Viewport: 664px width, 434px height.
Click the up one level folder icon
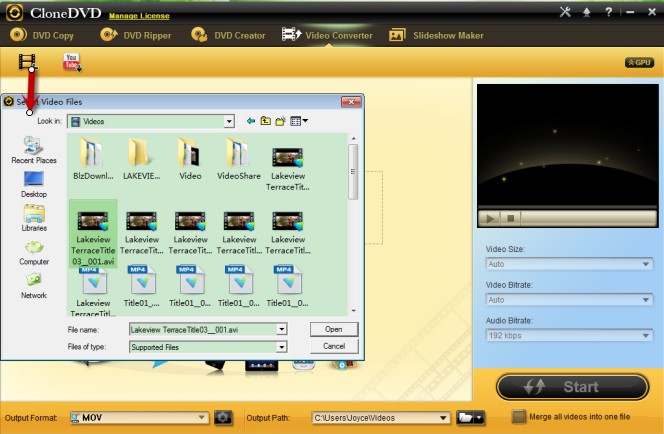tap(266, 121)
